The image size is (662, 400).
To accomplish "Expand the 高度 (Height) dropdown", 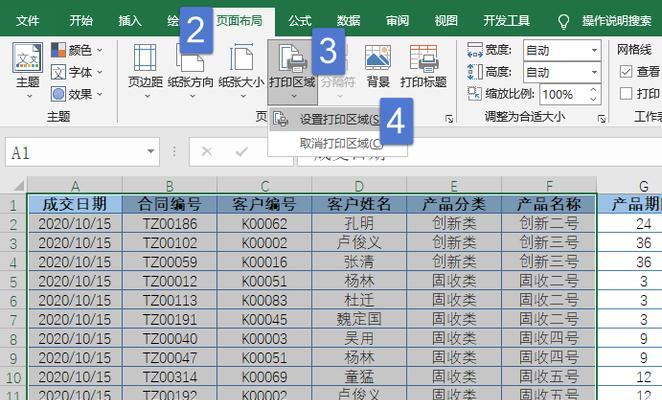I will tap(594, 71).
